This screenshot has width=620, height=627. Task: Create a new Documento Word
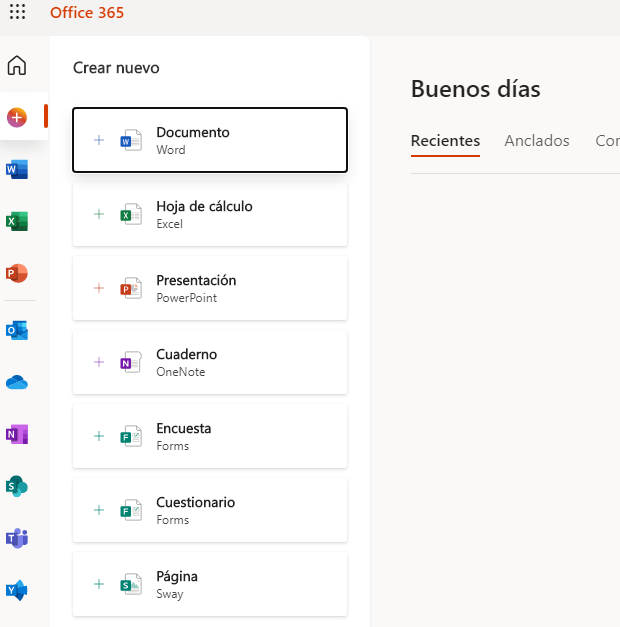coord(210,140)
